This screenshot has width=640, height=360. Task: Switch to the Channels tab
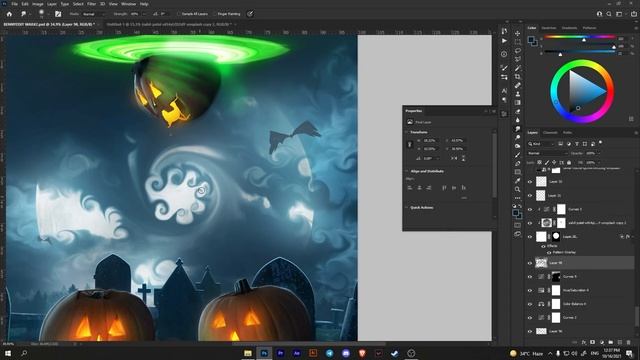550,133
